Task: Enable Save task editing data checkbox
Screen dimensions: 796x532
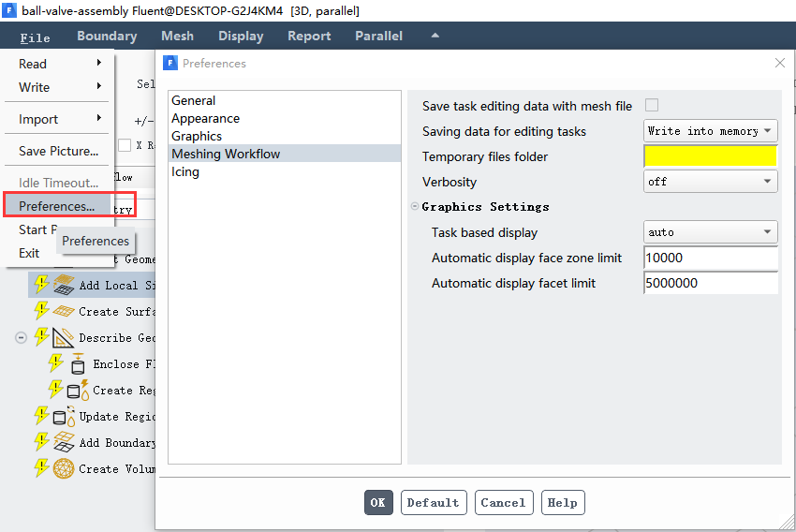Action: [x=652, y=105]
